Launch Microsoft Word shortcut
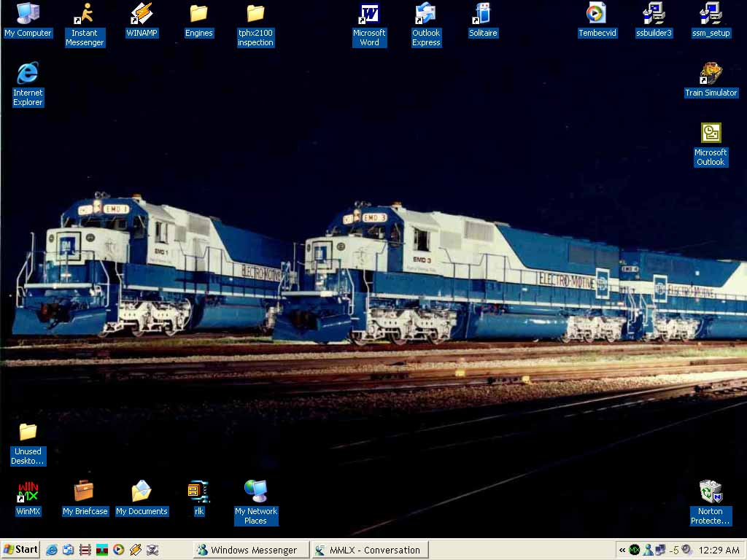This screenshot has width=747, height=560. tap(369, 25)
